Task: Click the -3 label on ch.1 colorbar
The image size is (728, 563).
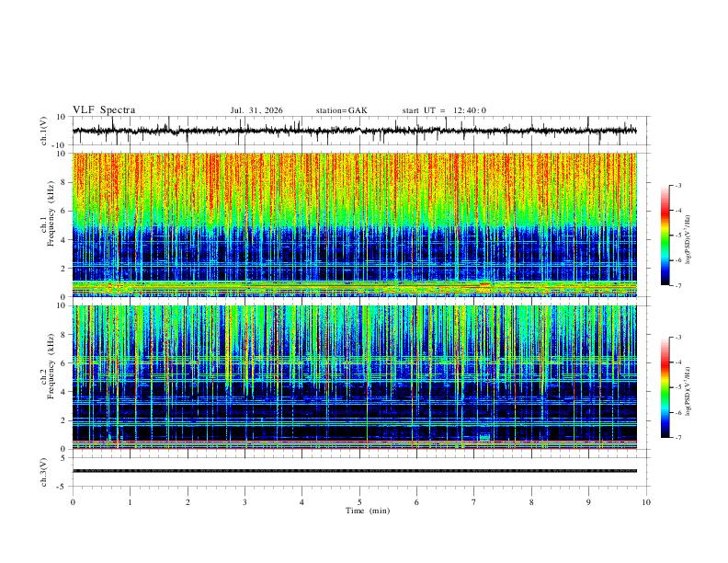Action: coord(678,185)
